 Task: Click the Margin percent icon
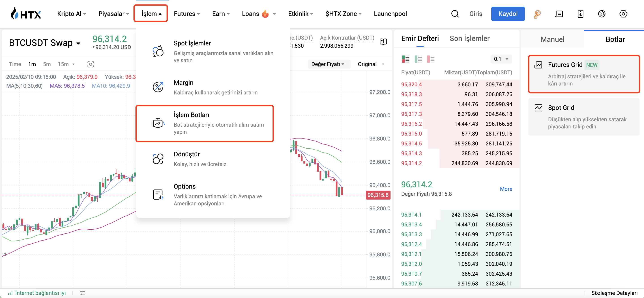(x=158, y=87)
